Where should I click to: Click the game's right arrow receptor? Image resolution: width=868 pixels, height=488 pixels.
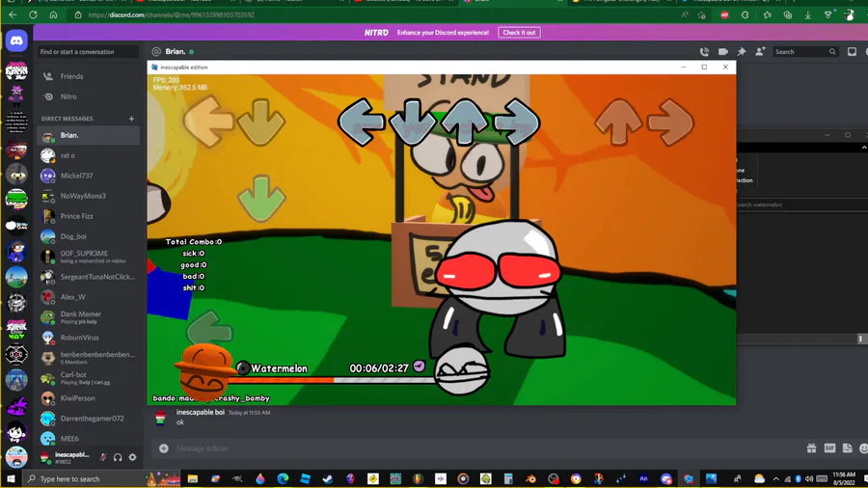point(517,122)
